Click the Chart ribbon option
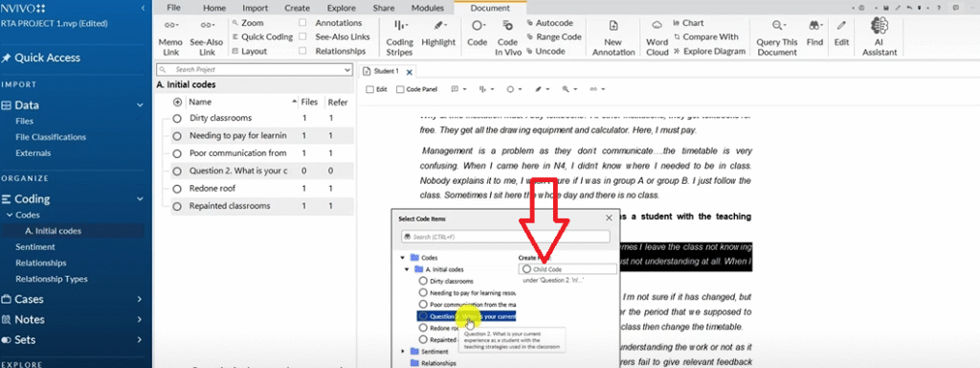This screenshot has width=980, height=368. 688,23
